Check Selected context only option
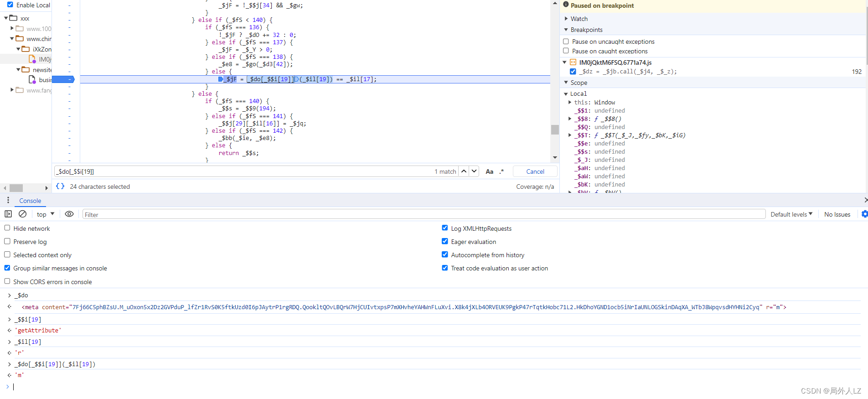Screen dimensions: 868x399 pos(7,254)
